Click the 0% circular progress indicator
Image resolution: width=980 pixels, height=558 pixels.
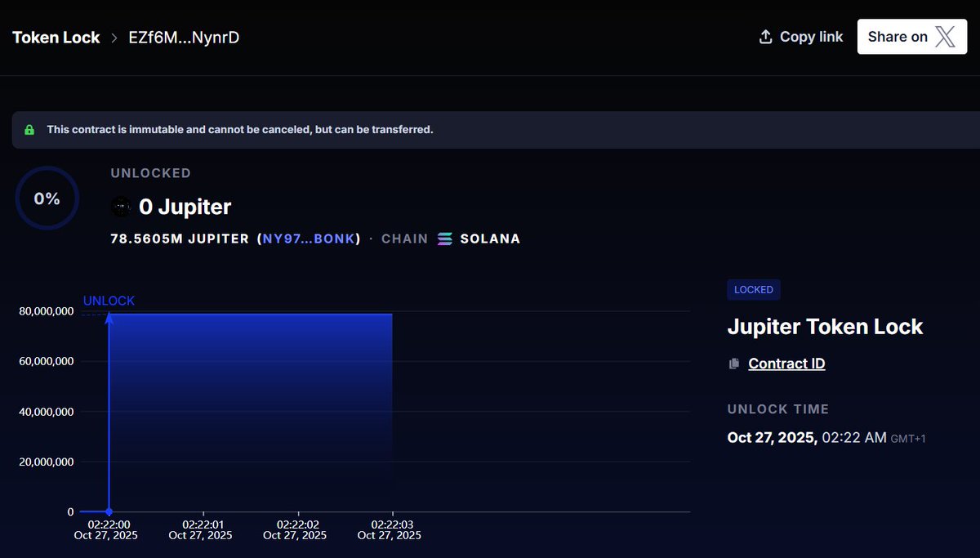(x=47, y=199)
